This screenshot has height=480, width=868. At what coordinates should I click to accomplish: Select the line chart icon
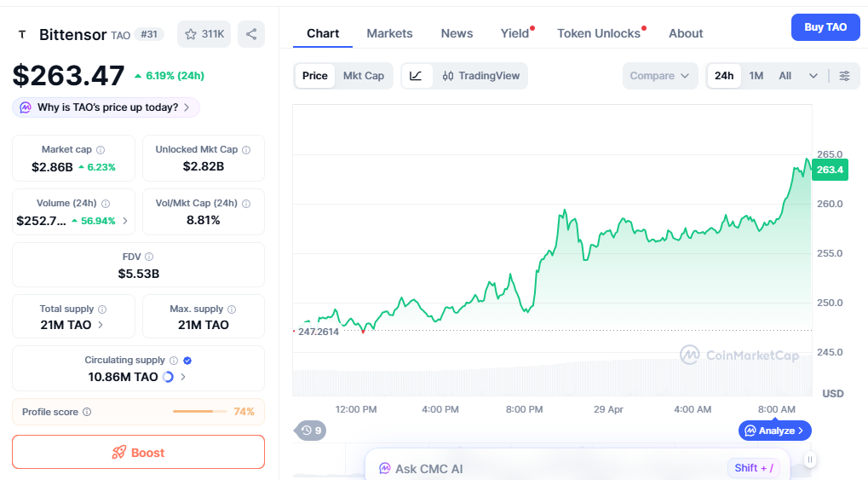click(416, 76)
